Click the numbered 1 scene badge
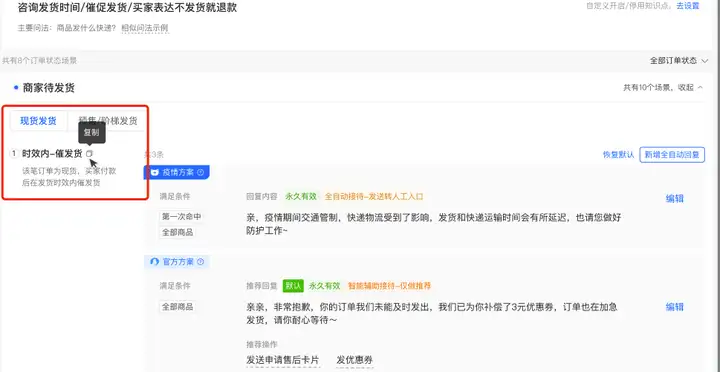720x372 pixels. click(14, 153)
